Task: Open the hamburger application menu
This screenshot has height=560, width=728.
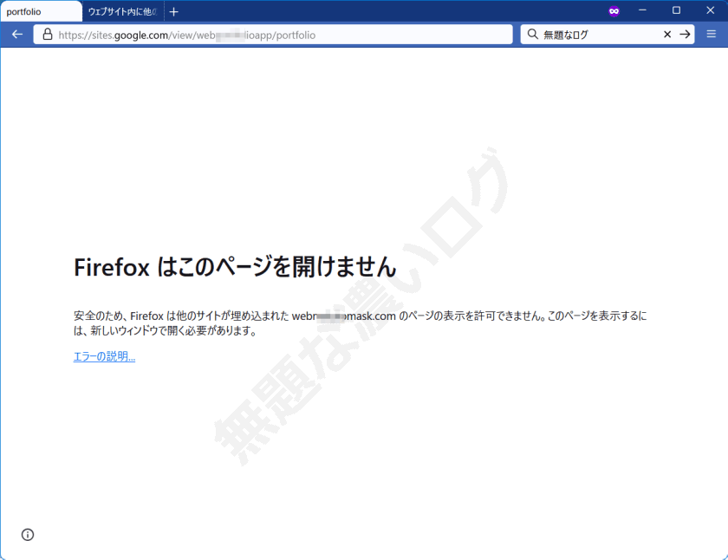Action: (712, 34)
